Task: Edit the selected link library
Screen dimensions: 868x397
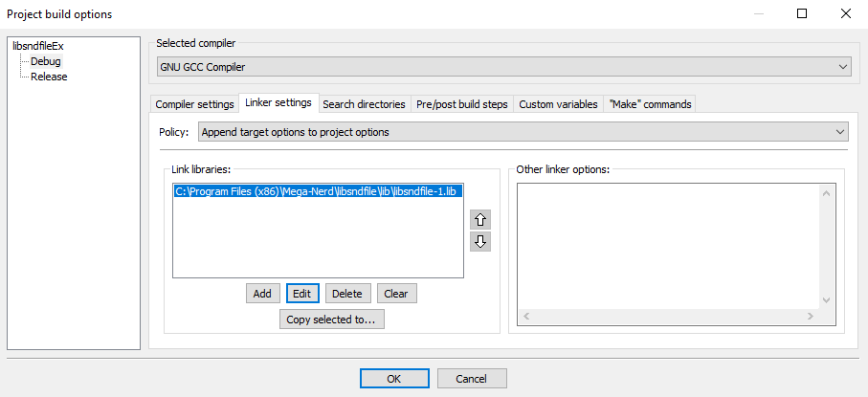Action: [x=302, y=294]
